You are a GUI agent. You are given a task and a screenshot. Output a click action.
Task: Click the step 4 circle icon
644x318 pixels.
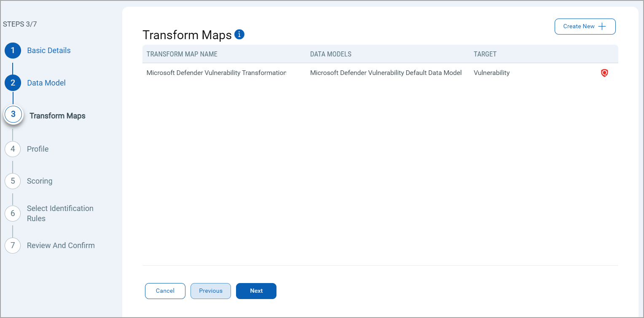[x=13, y=149]
